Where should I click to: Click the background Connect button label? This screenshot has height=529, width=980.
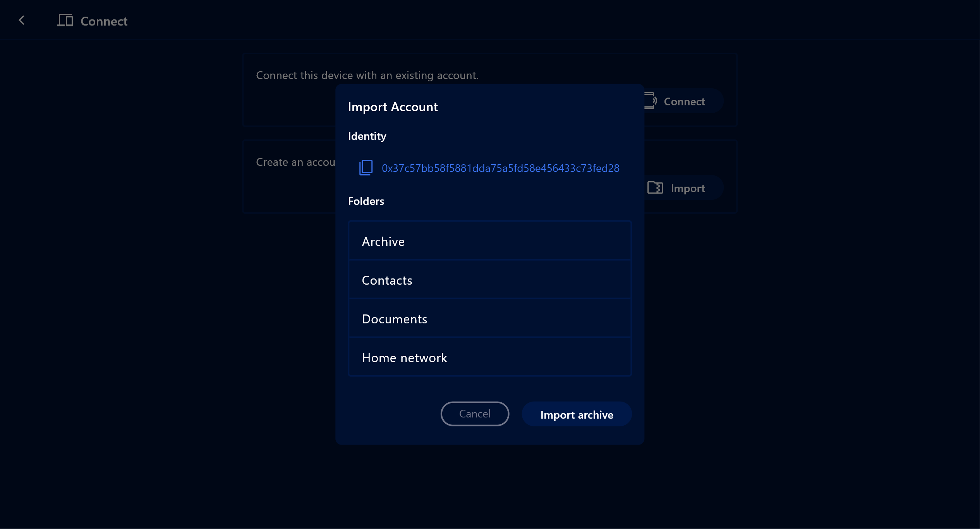684,101
